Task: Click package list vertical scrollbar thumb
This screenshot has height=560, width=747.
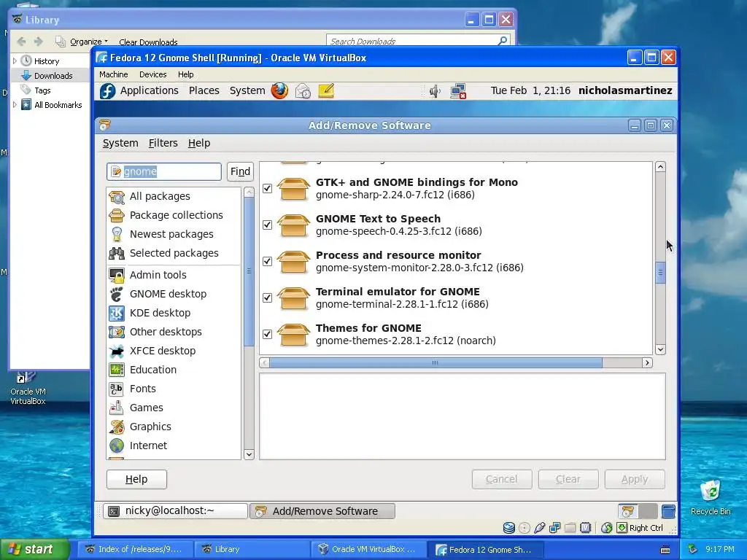Action: click(660, 273)
